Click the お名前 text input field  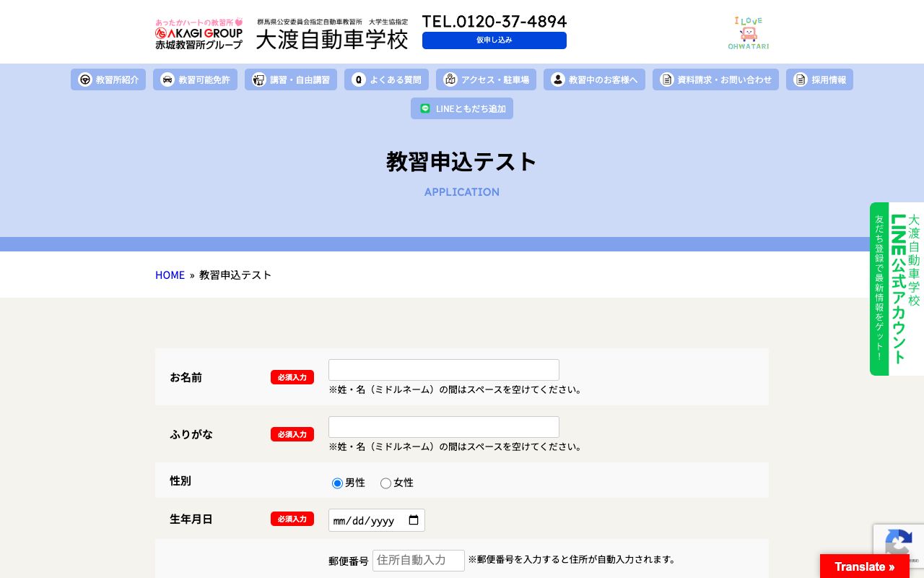[443, 369]
